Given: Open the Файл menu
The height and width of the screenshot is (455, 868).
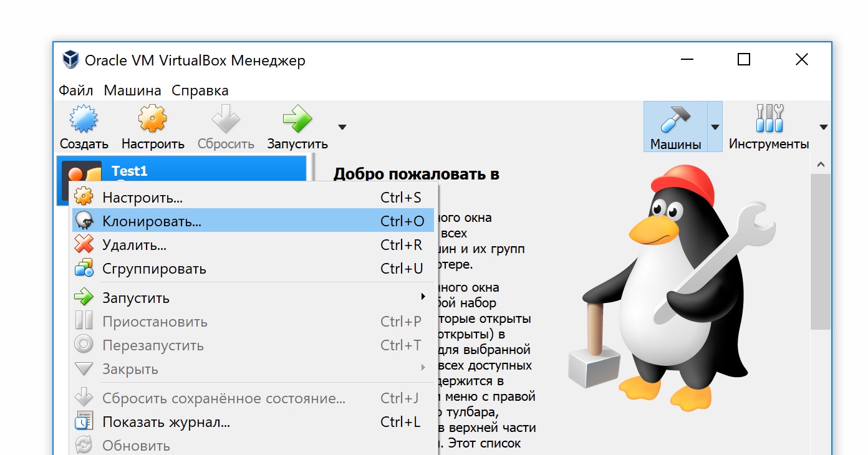Looking at the screenshot, I should tap(76, 91).
